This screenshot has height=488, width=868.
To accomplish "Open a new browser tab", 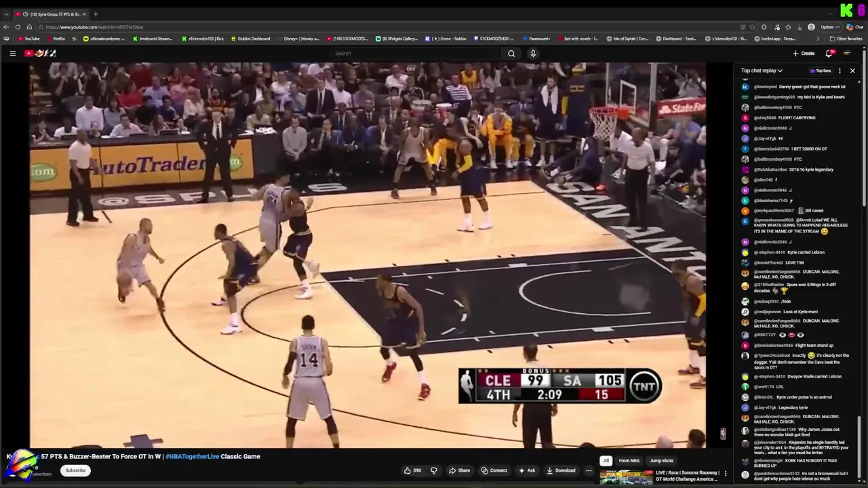I will click(x=96, y=14).
